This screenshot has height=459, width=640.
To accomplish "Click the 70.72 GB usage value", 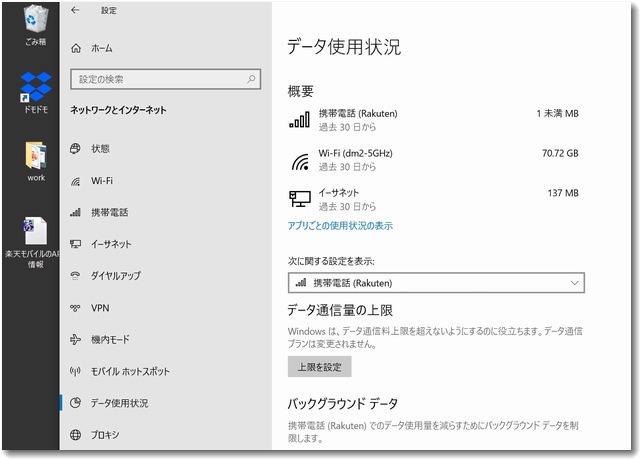I will click(x=560, y=153).
